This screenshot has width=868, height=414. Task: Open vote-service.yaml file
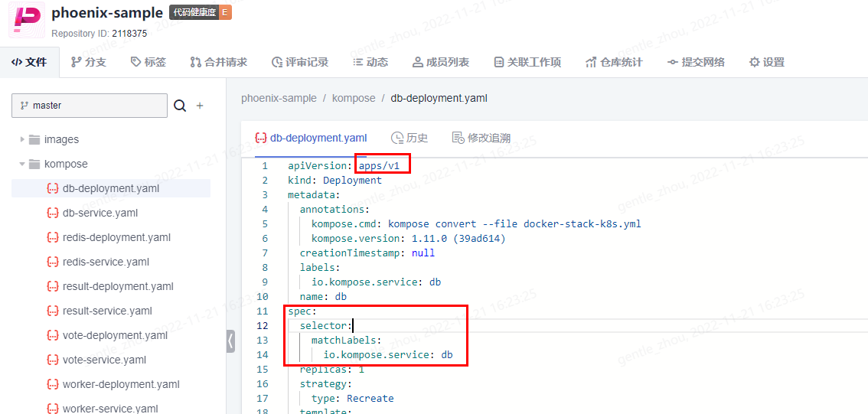pos(104,359)
